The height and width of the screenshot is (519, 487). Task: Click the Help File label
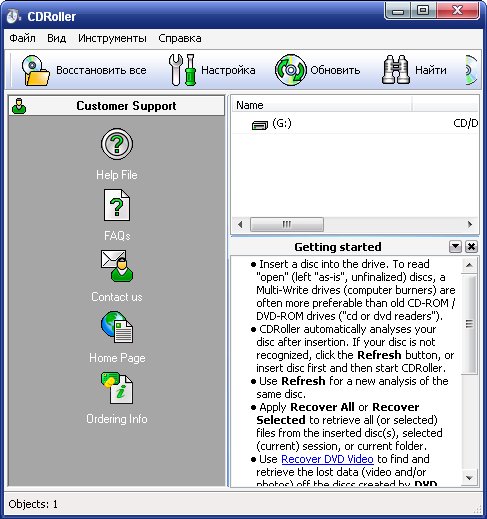point(117,175)
